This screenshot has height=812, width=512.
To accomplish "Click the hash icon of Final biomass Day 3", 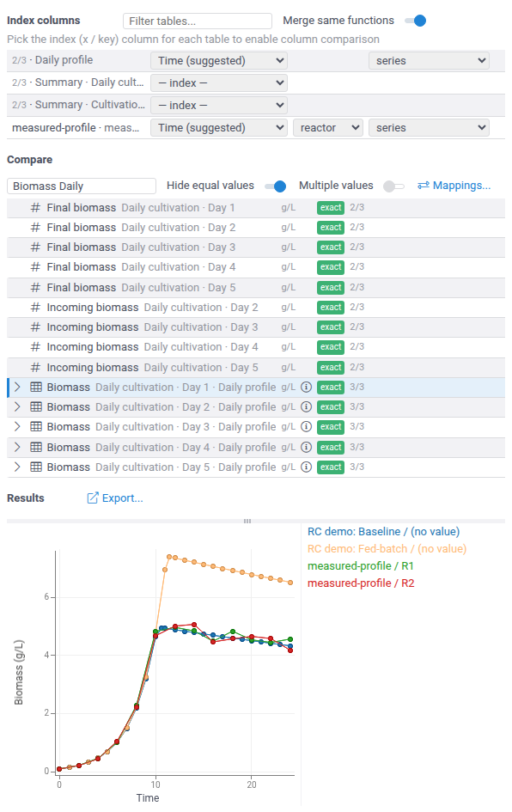I will tap(35, 247).
